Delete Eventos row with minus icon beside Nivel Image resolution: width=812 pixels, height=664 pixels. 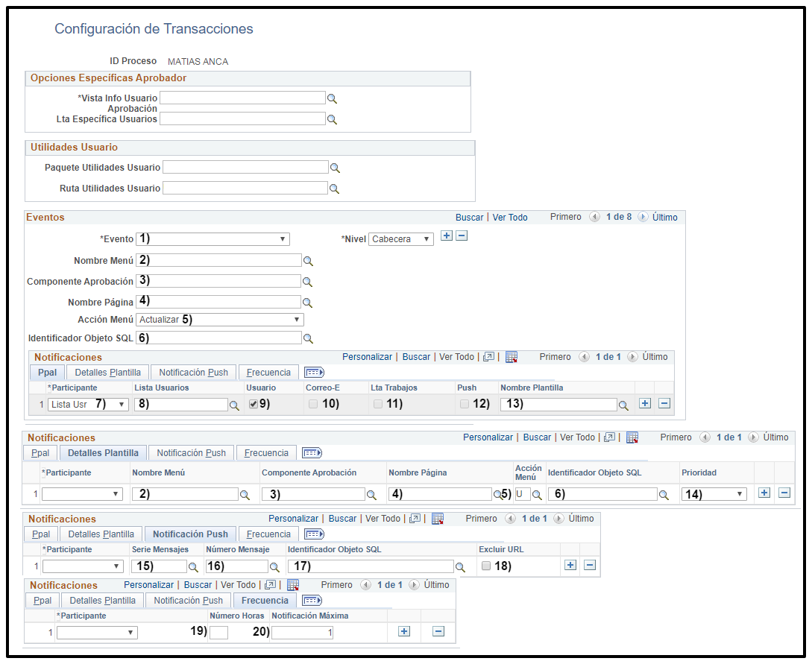click(x=462, y=236)
